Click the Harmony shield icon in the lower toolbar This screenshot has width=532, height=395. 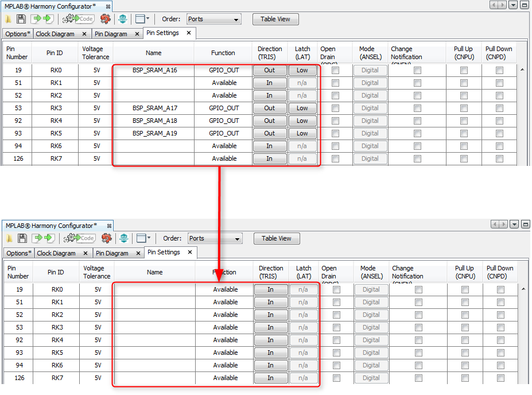pos(123,238)
